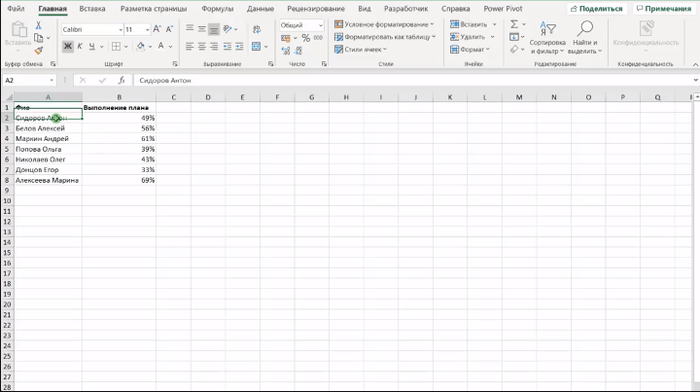The width and height of the screenshot is (700, 392).
Task: Align text right
Action: pos(214,46)
